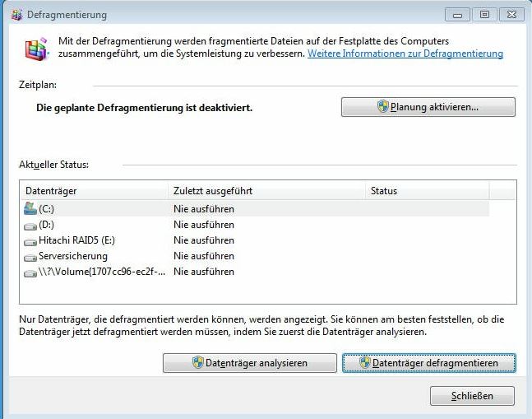Select \\?\Volume{1707cc96-ec2f-... entry
Screen dimensions: 532x419
(x=102, y=272)
